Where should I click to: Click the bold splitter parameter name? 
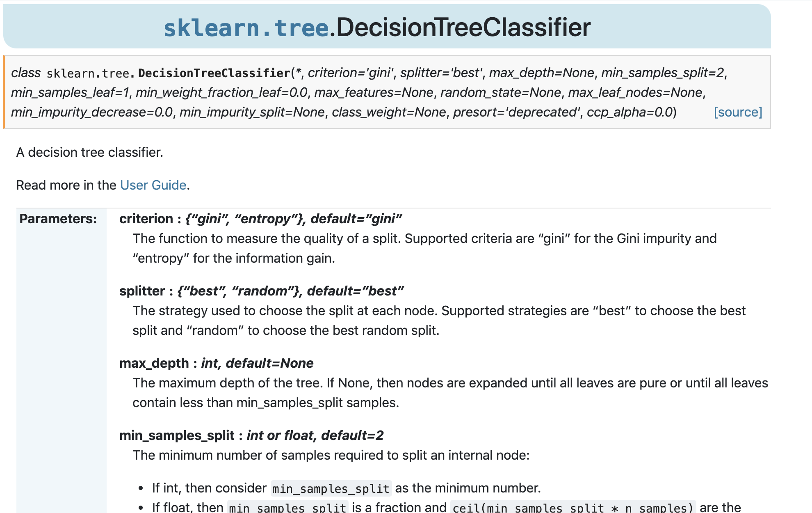point(142,291)
